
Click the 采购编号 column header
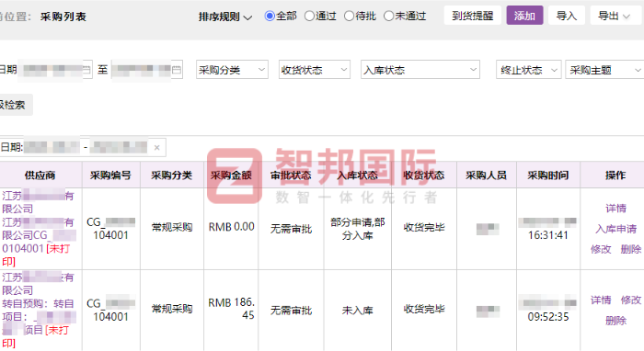[x=111, y=175]
